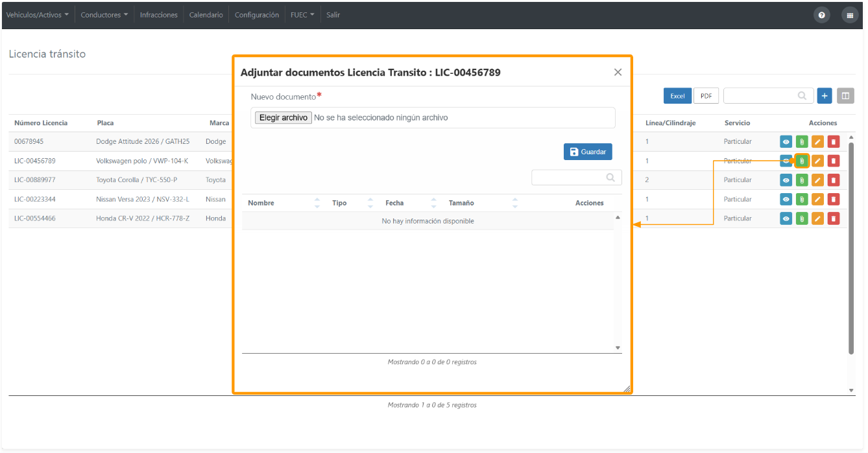Go to the Calendario menu item
The image size is (868, 453).
click(206, 15)
